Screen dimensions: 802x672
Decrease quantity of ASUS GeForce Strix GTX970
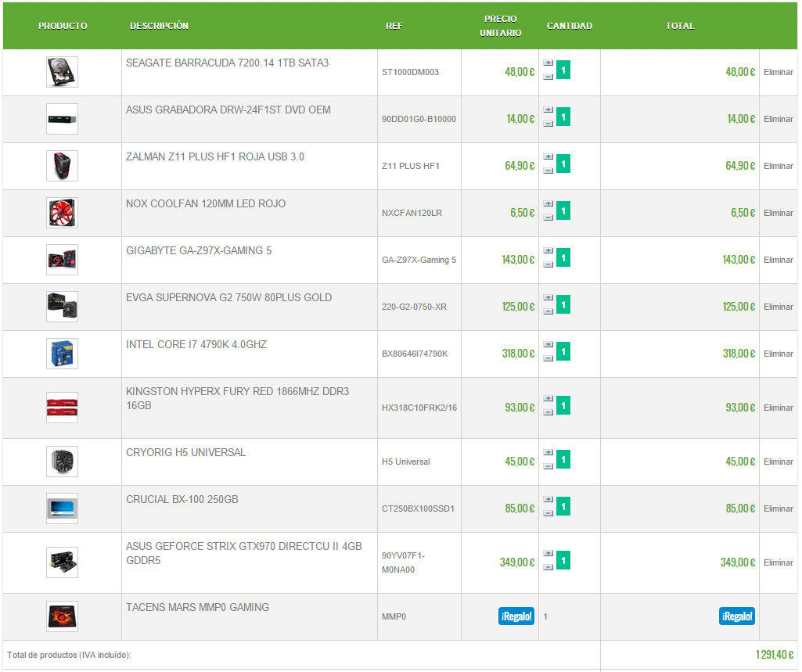(548, 568)
